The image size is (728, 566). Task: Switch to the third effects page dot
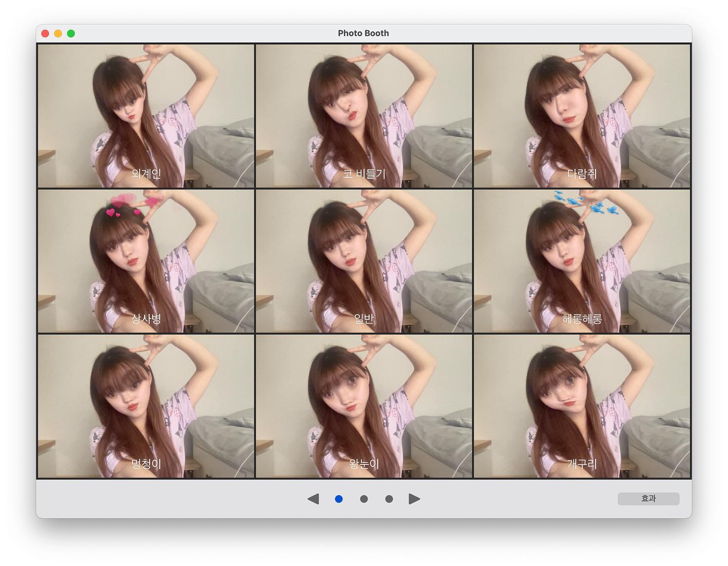(x=389, y=499)
